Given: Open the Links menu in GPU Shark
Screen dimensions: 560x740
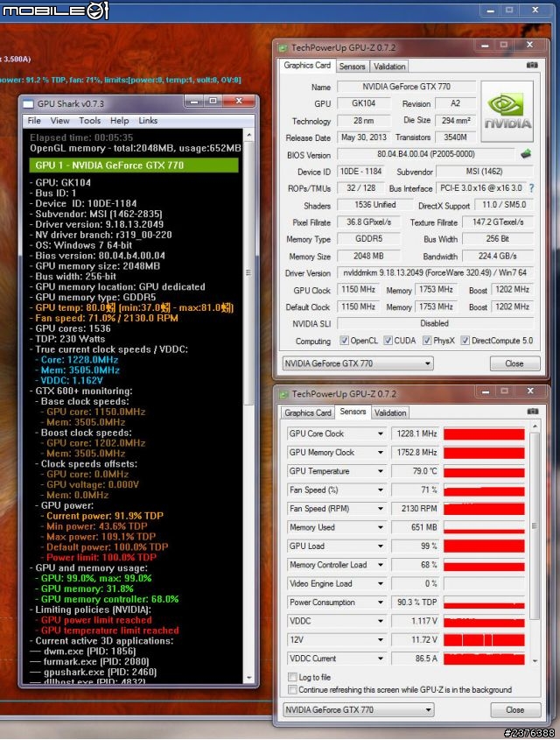Looking at the screenshot, I should 148,121.
